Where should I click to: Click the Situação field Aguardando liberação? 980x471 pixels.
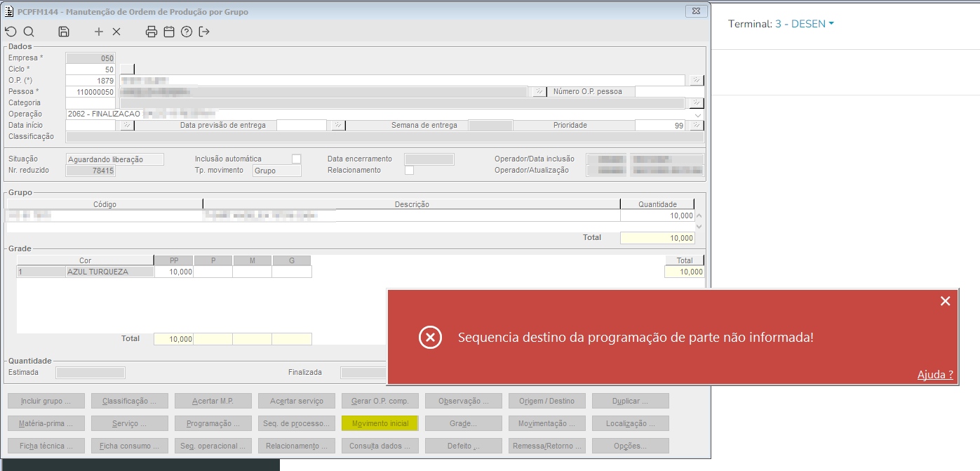pyautogui.click(x=114, y=159)
